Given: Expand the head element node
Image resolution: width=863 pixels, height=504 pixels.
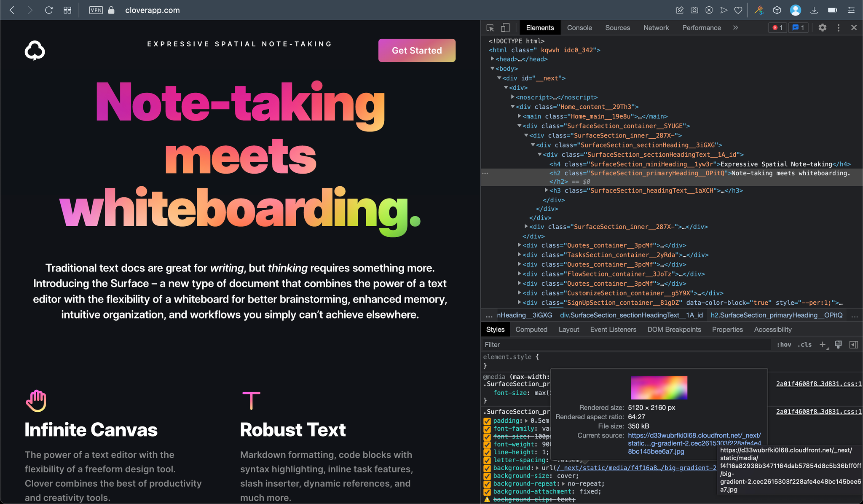Looking at the screenshot, I should coord(493,59).
